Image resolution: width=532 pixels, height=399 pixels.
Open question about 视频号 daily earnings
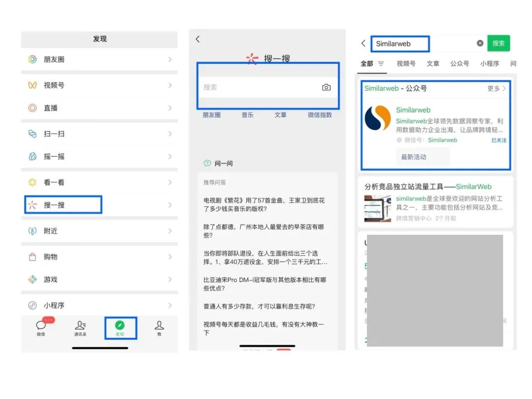click(x=264, y=329)
